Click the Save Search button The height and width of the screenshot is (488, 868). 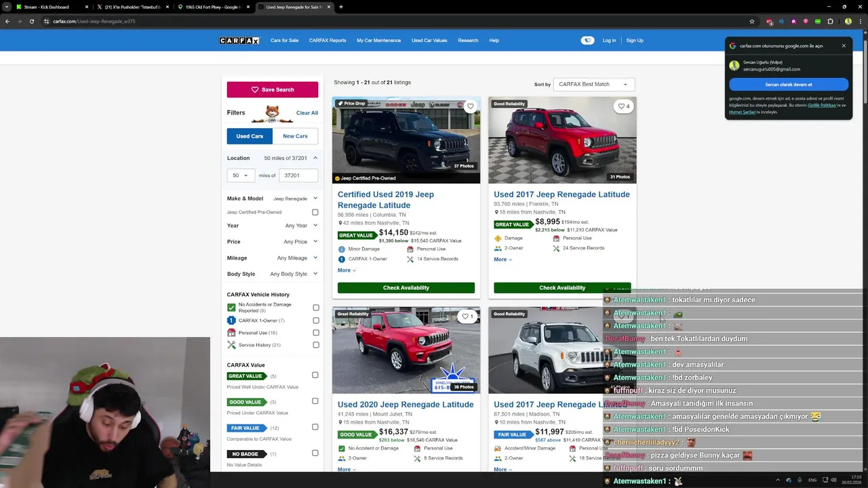273,89
